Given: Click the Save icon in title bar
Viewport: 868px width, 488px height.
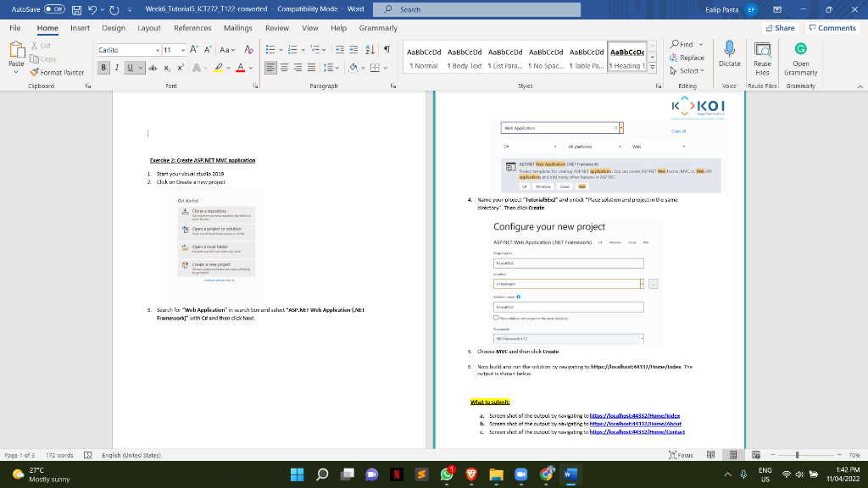Looking at the screenshot, I should click(x=77, y=9).
